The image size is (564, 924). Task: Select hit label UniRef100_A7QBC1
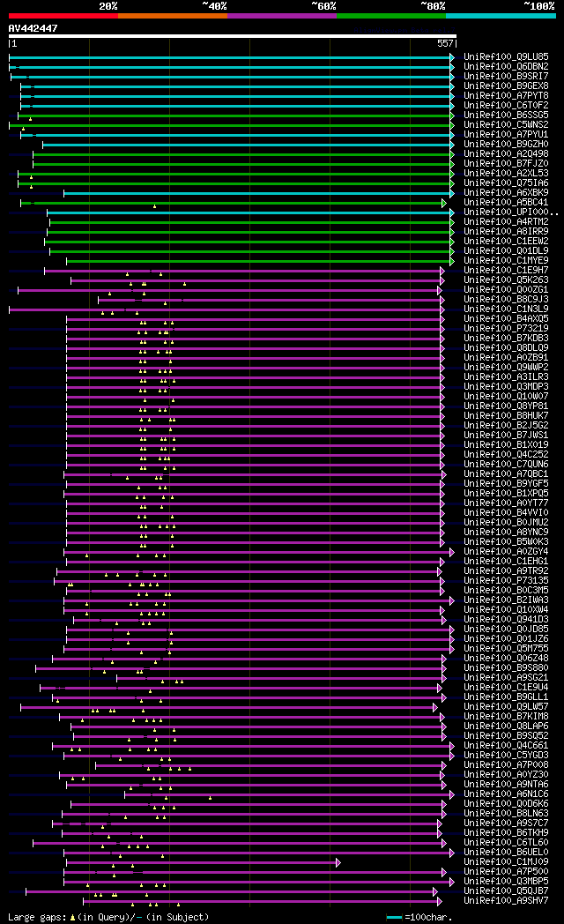tap(506, 473)
